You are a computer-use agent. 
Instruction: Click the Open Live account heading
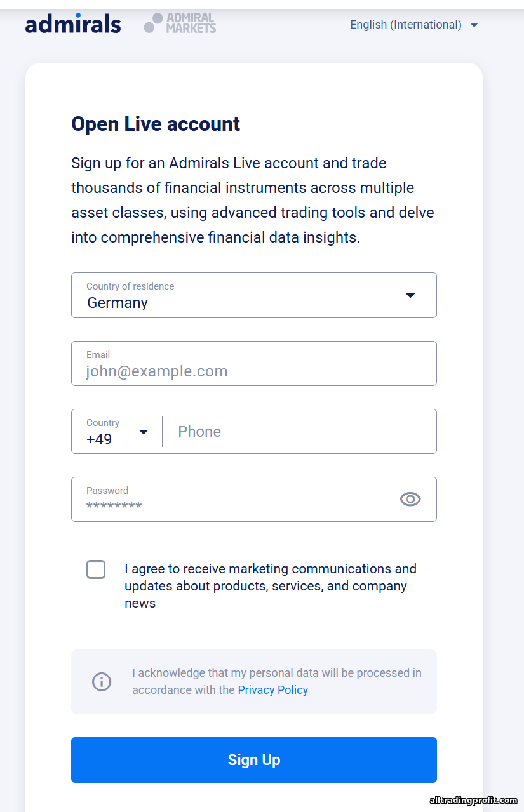[156, 124]
